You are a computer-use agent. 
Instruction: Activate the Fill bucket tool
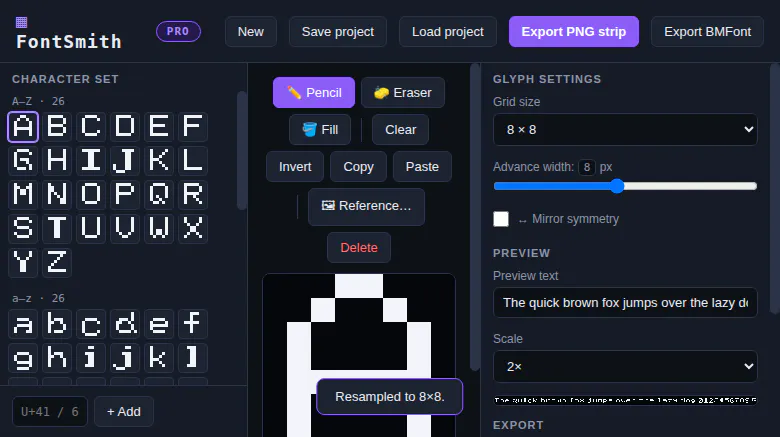pos(320,129)
